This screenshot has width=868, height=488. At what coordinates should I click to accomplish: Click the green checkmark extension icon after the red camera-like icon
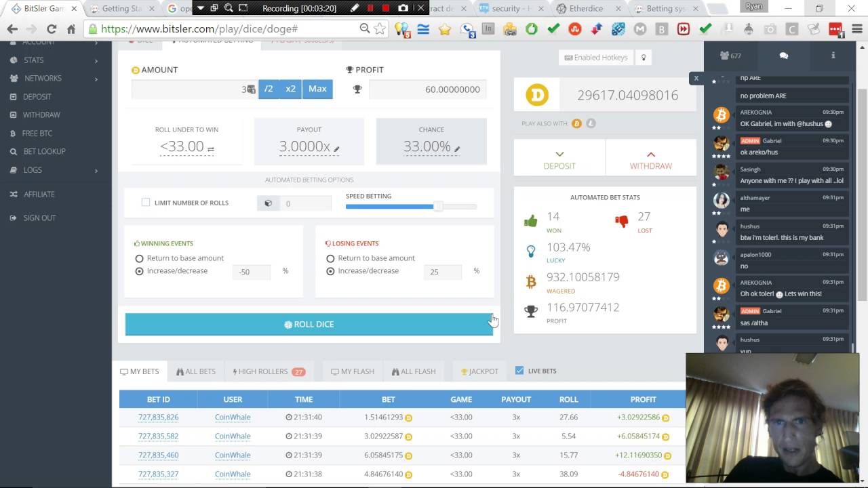tap(705, 29)
